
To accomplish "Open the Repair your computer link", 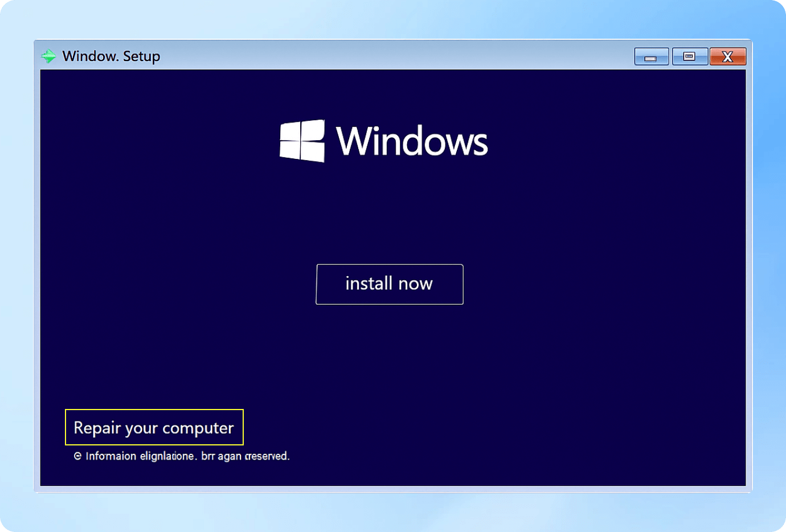I will pos(154,427).
